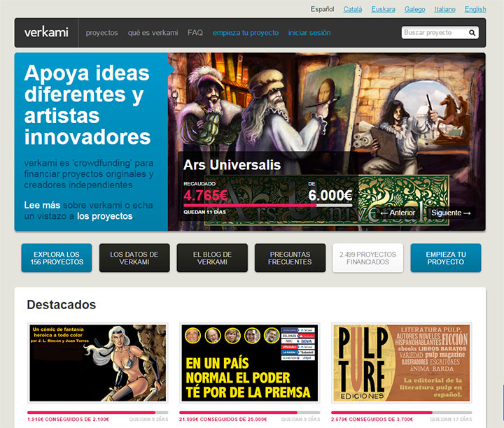
Task: Click the search magnifier icon
Action: click(x=472, y=33)
